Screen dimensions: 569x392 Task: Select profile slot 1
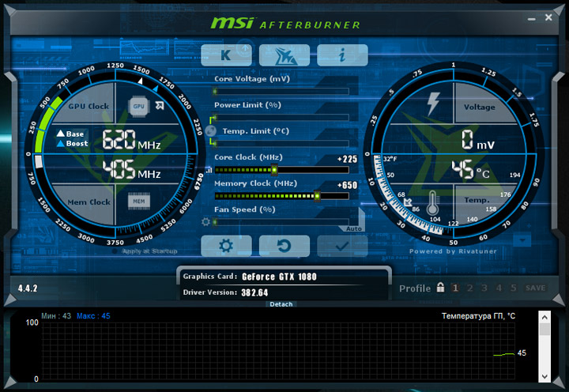click(455, 288)
